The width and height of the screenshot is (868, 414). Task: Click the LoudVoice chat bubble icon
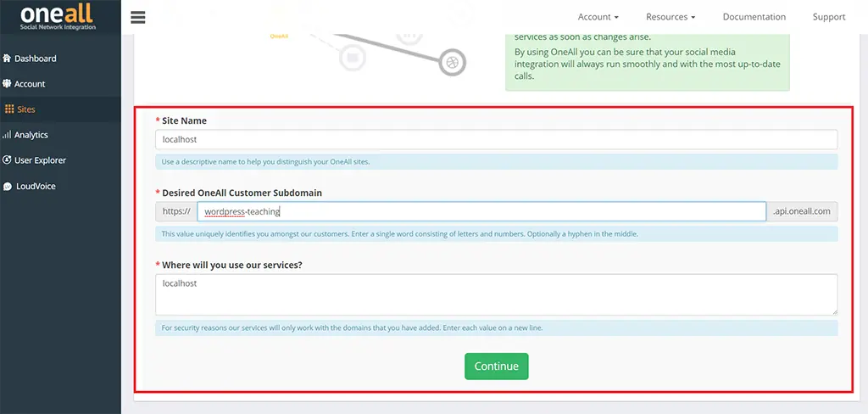(7, 187)
